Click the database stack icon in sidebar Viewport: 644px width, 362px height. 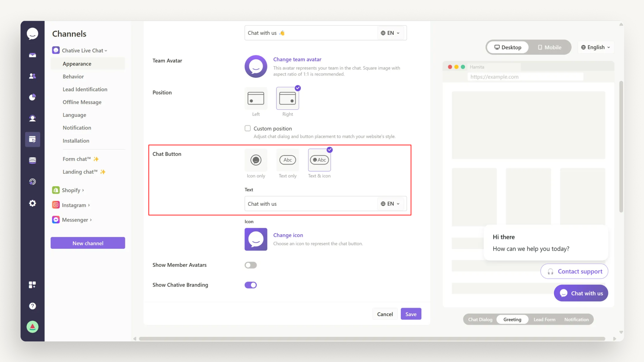point(32,160)
